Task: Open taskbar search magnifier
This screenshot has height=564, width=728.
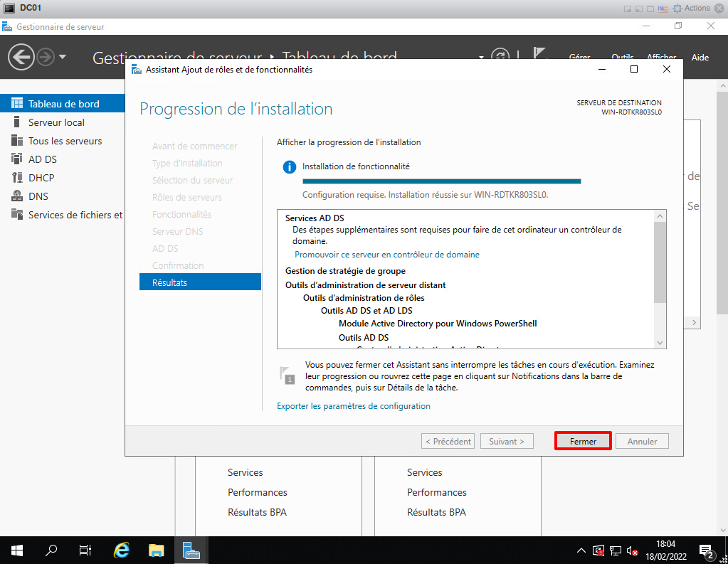Action: click(51, 550)
